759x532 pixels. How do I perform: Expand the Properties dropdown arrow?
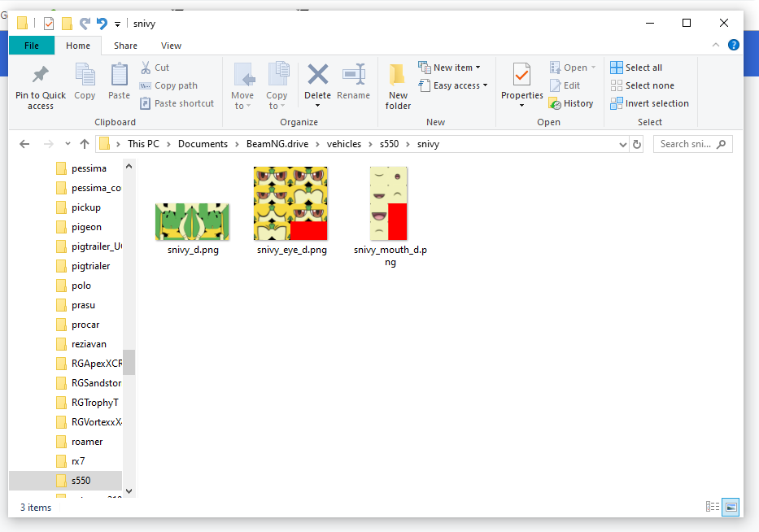click(521, 106)
